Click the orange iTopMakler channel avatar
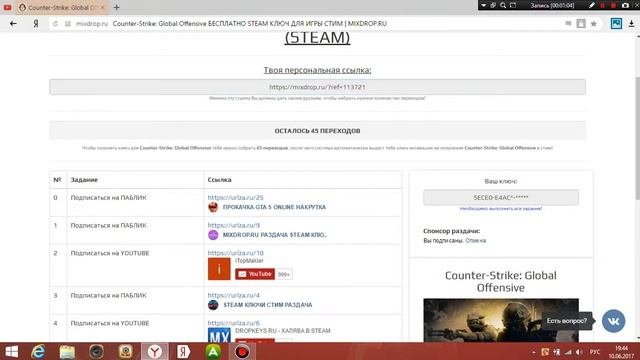640x360 pixels. tap(219, 269)
